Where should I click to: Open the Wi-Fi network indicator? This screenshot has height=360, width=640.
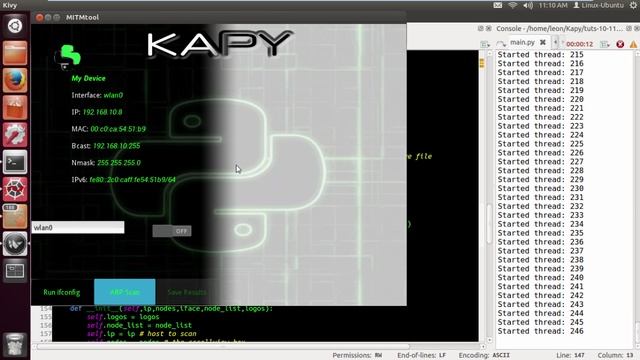(513, 5)
